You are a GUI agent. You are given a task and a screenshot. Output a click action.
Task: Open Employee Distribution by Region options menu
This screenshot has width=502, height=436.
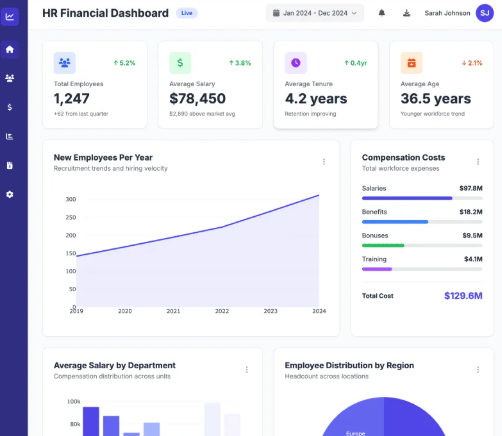click(x=478, y=370)
